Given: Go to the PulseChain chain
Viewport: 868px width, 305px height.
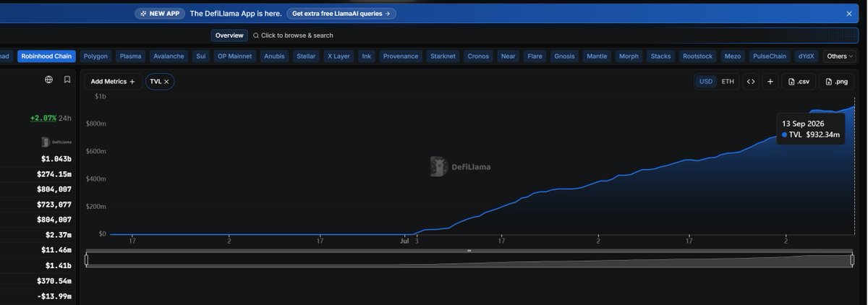Looking at the screenshot, I should (x=770, y=56).
